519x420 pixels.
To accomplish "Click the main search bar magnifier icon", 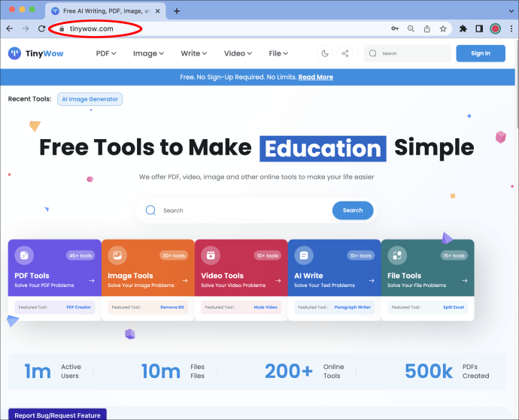I will click(x=150, y=210).
